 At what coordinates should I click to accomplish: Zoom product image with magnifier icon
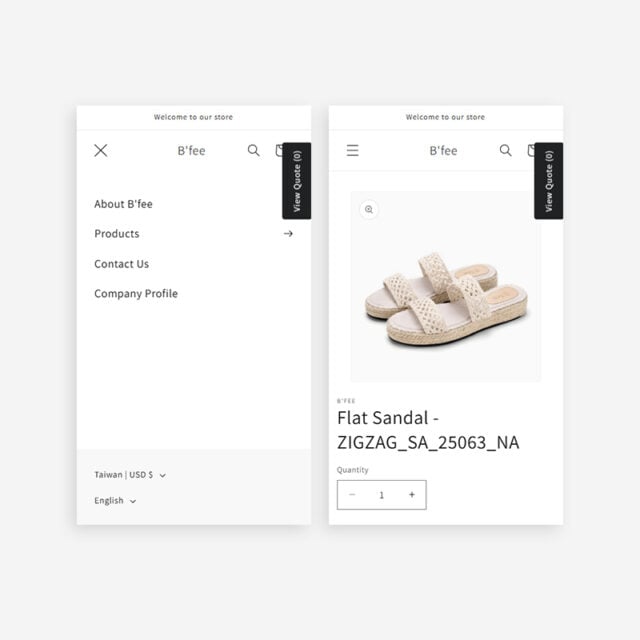coord(369,210)
